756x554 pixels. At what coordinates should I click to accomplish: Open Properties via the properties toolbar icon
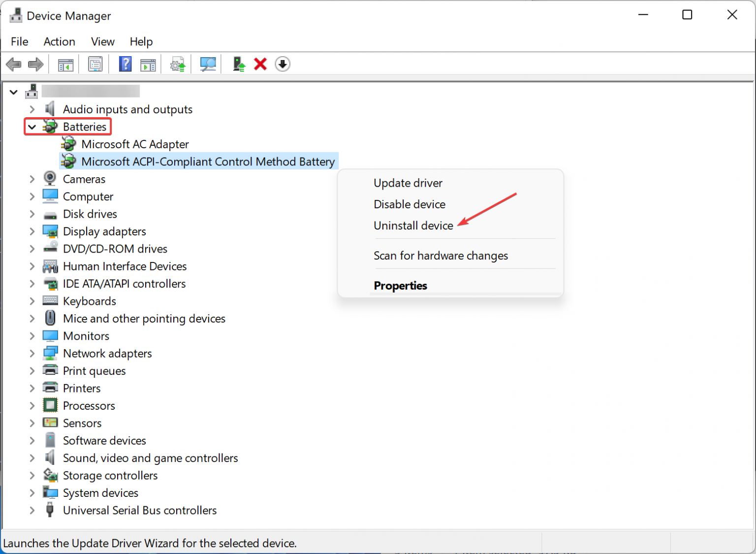pos(95,64)
